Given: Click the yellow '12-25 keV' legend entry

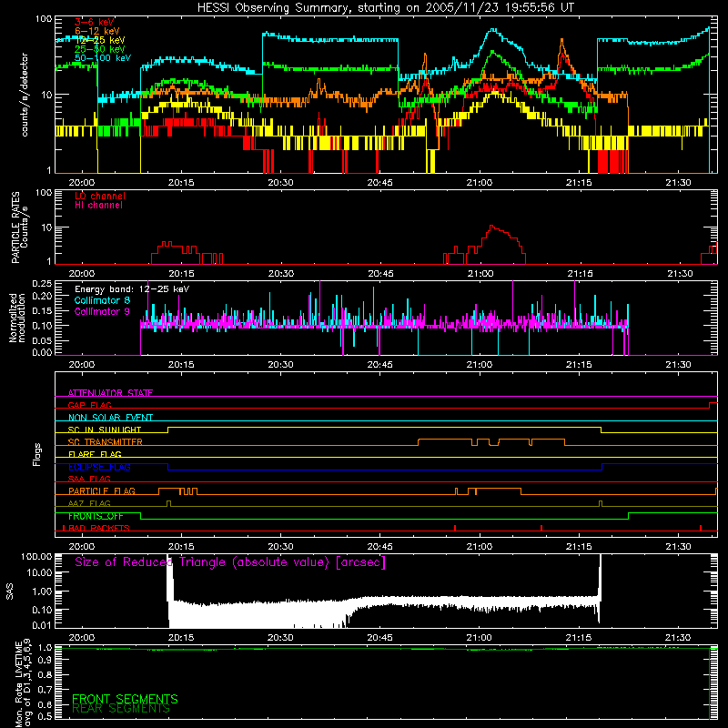Looking at the screenshot, I should [x=100, y=40].
